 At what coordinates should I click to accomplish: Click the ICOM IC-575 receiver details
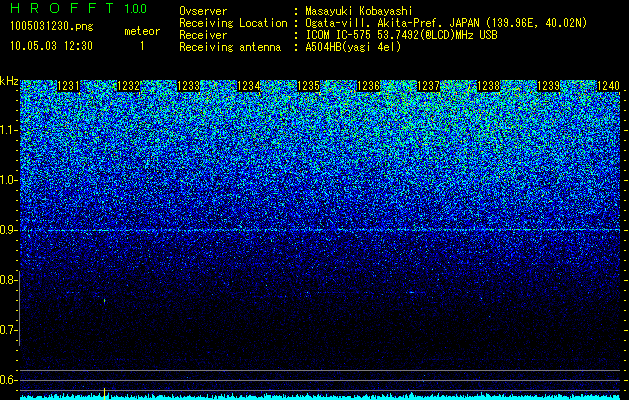(402, 35)
